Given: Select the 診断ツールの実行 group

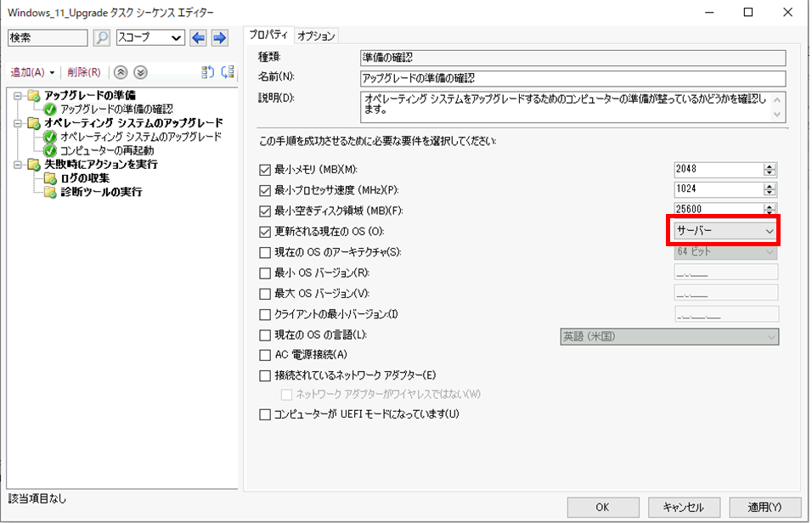Looking at the screenshot, I should [101, 192].
